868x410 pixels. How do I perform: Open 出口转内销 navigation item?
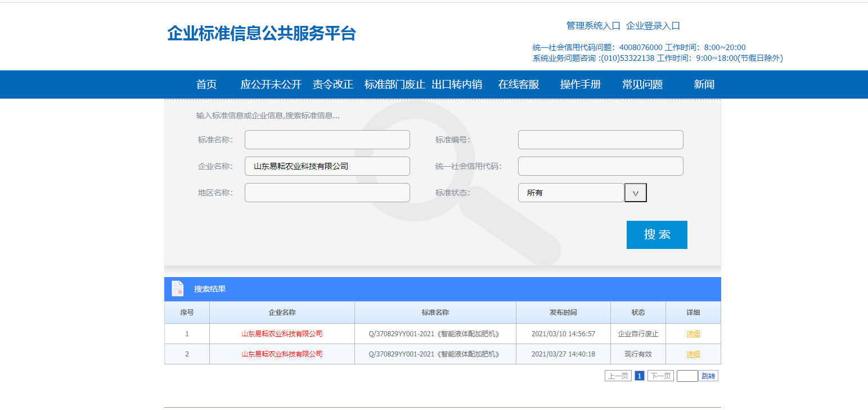point(457,84)
